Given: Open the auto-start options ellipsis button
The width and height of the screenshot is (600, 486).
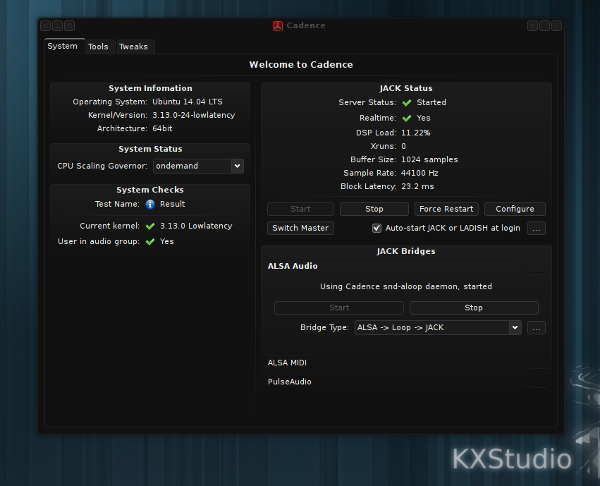Looking at the screenshot, I should tap(536, 228).
